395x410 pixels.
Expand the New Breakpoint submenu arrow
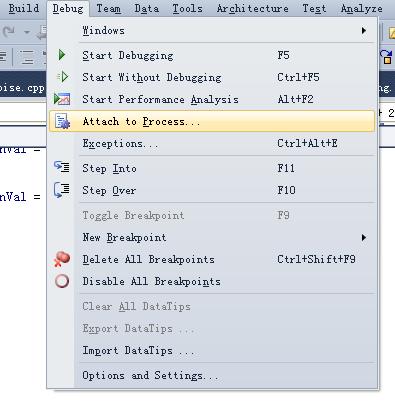click(364, 238)
